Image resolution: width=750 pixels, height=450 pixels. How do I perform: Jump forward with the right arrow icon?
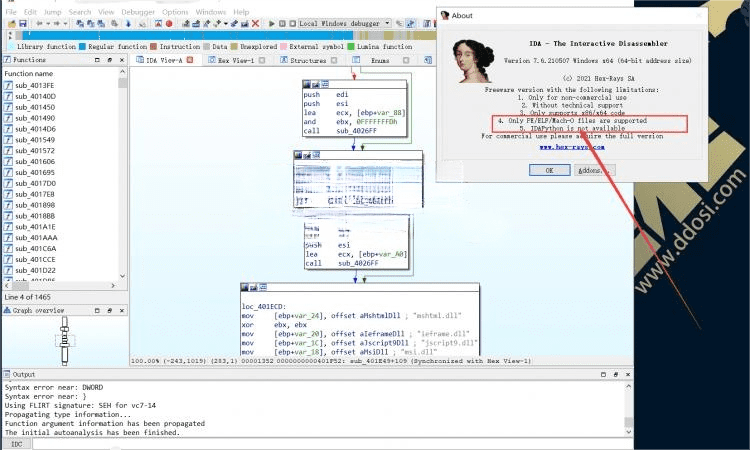56,23
